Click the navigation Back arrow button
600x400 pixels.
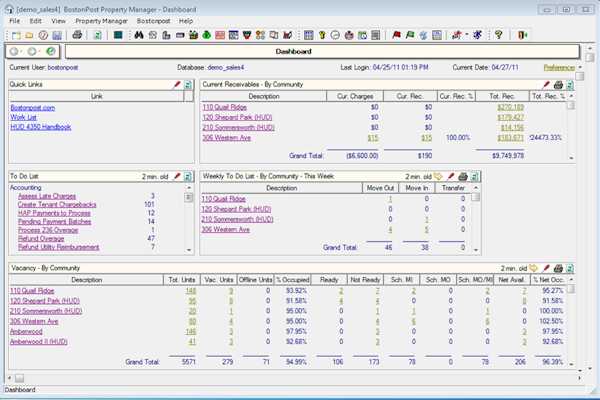click(14, 51)
